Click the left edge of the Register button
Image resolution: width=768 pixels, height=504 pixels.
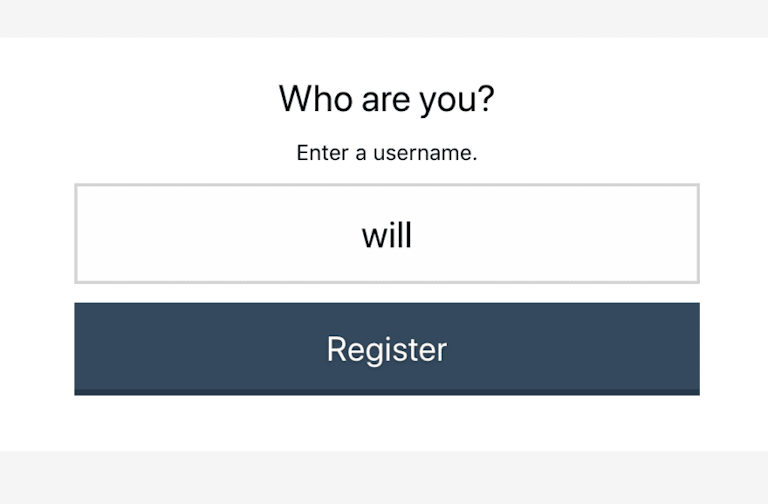pos(86,349)
